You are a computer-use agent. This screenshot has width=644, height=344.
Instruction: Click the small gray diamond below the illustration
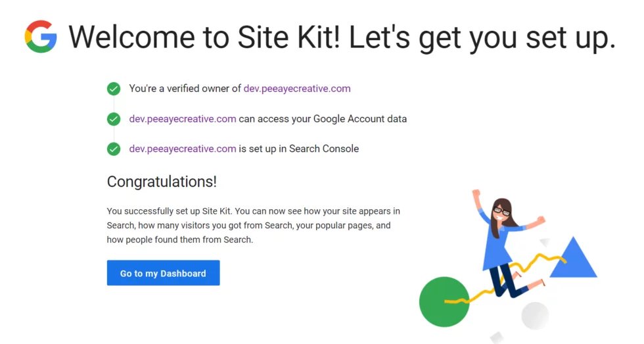497,337
